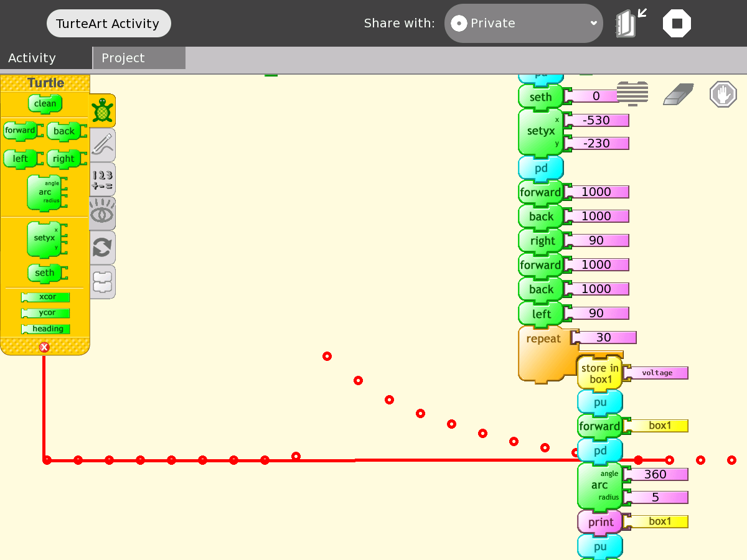Image resolution: width=747 pixels, height=560 pixels.
Task: Stop the activity with stop button
Action: pos(677,24)
